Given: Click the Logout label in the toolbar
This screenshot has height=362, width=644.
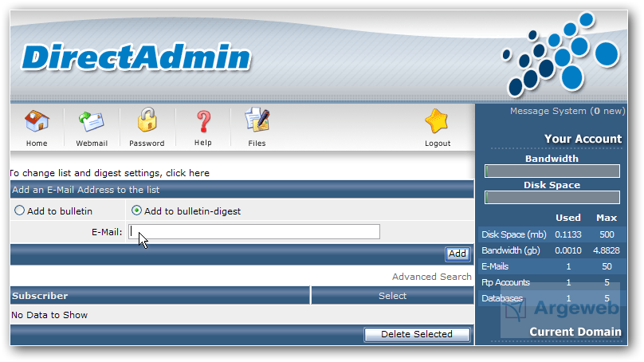Looking at the screenshot, I should tap(438, 144).
